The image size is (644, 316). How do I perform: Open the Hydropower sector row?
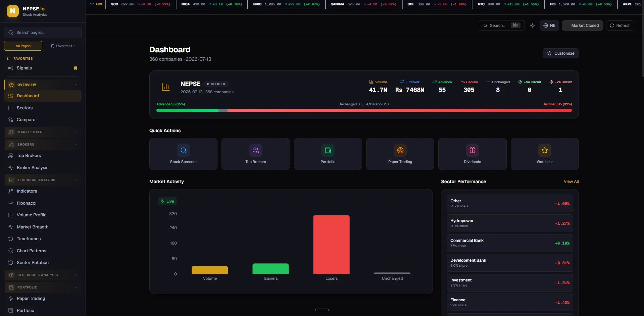coord(510,223)
